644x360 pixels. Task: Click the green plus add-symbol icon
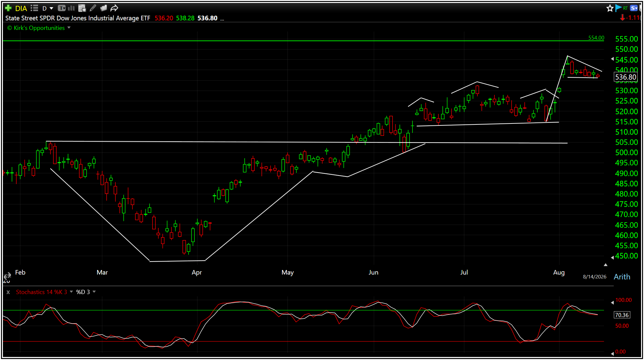click(8, 8)
